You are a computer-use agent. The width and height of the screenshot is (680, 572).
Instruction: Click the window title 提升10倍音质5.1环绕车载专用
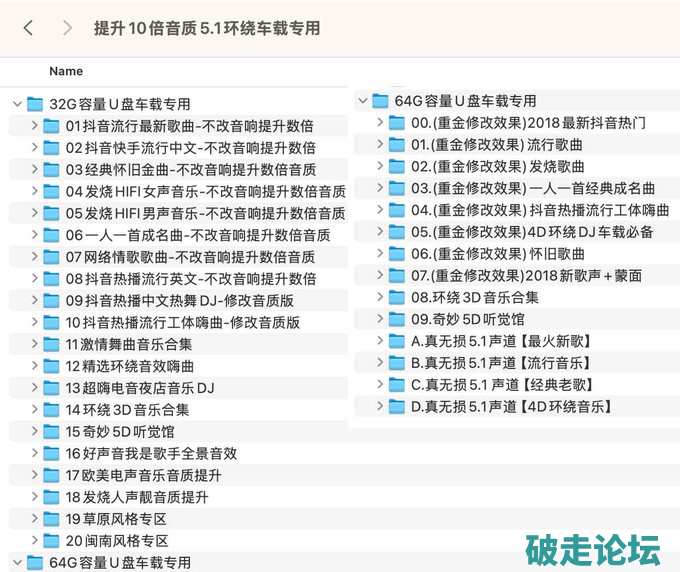click(x=207, y=28)
